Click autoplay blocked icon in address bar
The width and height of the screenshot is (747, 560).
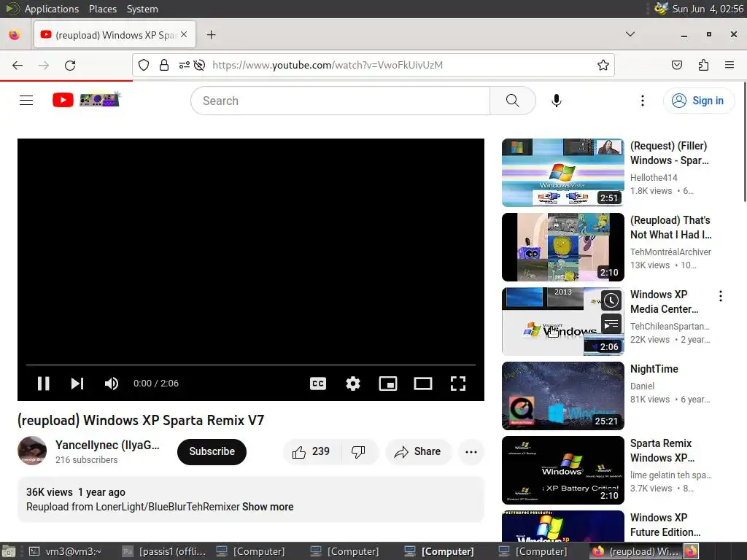coord(200,65)
